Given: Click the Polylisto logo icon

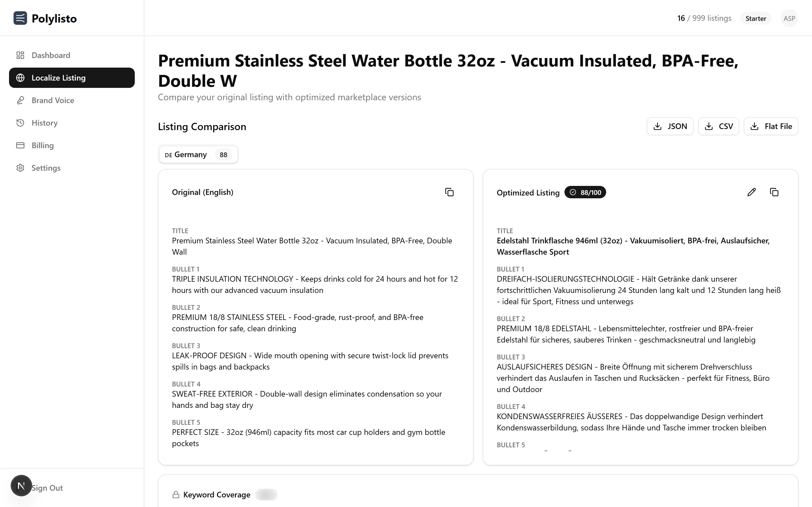Looking at the screenshot, I should pyautogui.click(x=20, y=18).
